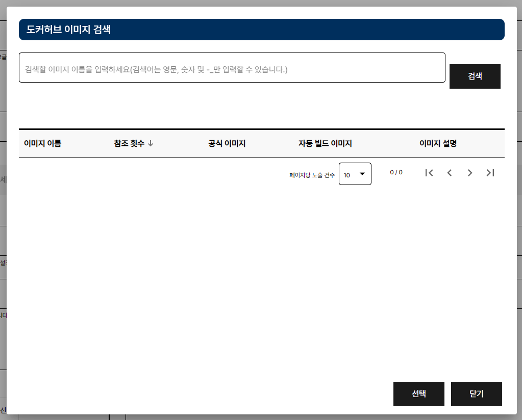Open the 페이지당 노출 건수 dropdown

(x=355, y=174)
